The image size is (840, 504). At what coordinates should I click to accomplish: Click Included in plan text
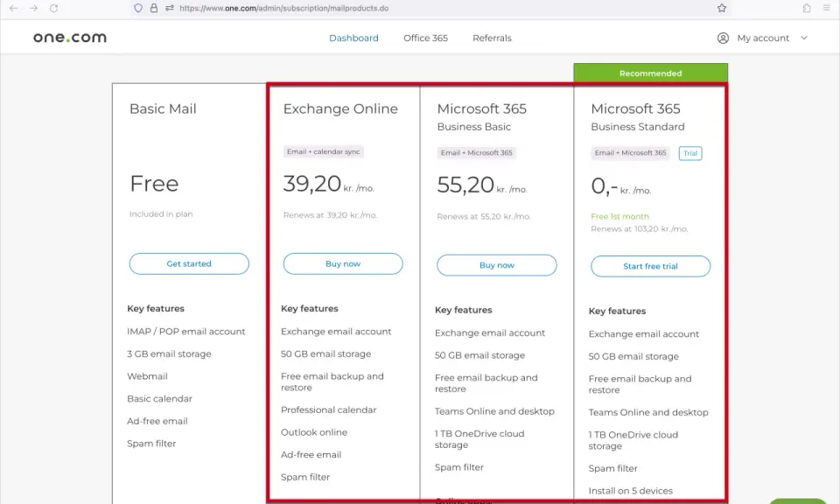click(x=161, y=213)
